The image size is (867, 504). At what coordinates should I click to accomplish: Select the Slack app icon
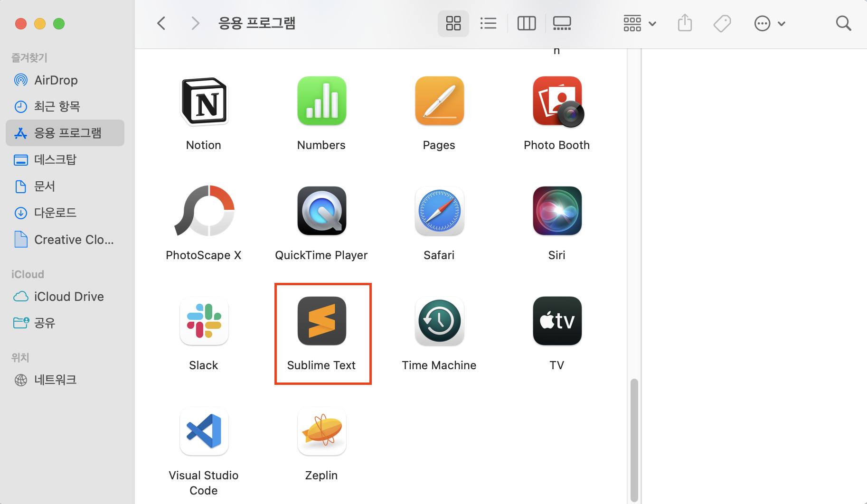pyautogui.click(x=204, y=321)
